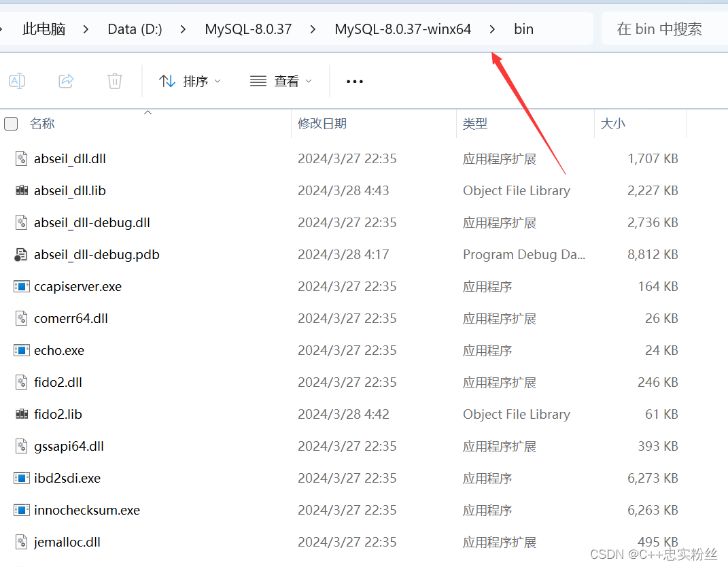The image size is (728, 567).
Task: Expand the chevron after Data (D:)
Action: [183, 29]
